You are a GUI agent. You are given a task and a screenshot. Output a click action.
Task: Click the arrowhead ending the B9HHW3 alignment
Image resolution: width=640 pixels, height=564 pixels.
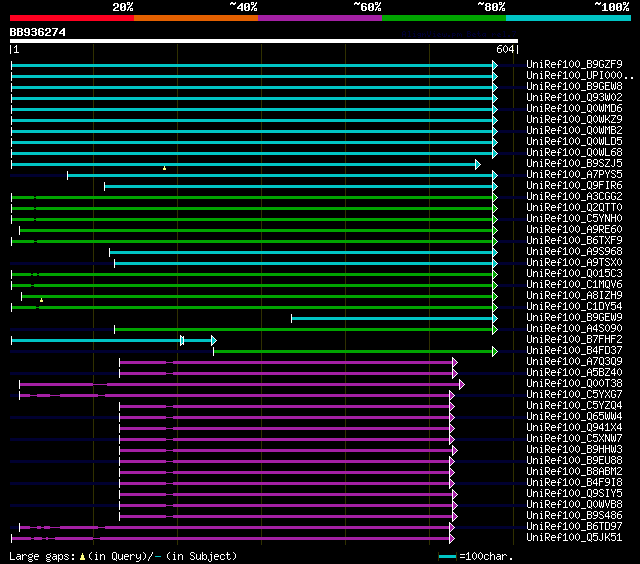click(x=454, y=450)
